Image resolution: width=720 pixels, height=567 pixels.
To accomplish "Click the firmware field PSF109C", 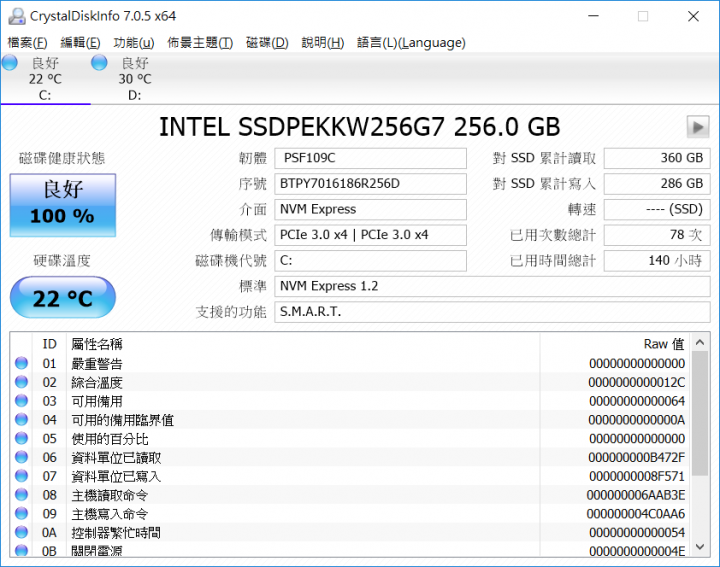I will (x=371, y=158).
